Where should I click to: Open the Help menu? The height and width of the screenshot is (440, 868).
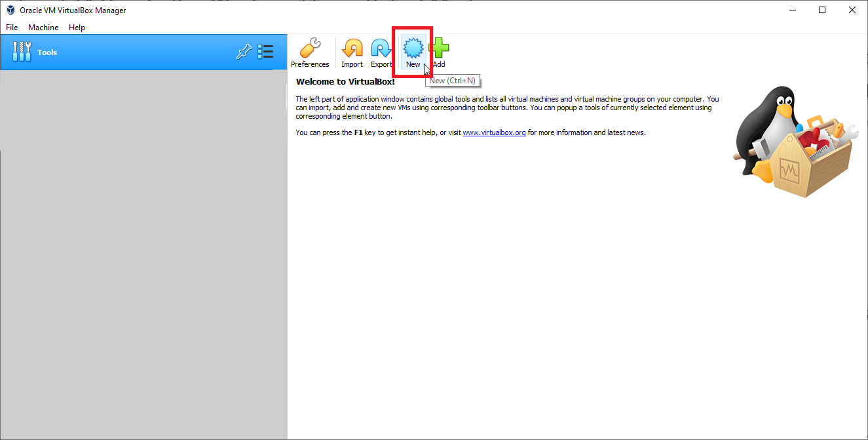point(77,28)
